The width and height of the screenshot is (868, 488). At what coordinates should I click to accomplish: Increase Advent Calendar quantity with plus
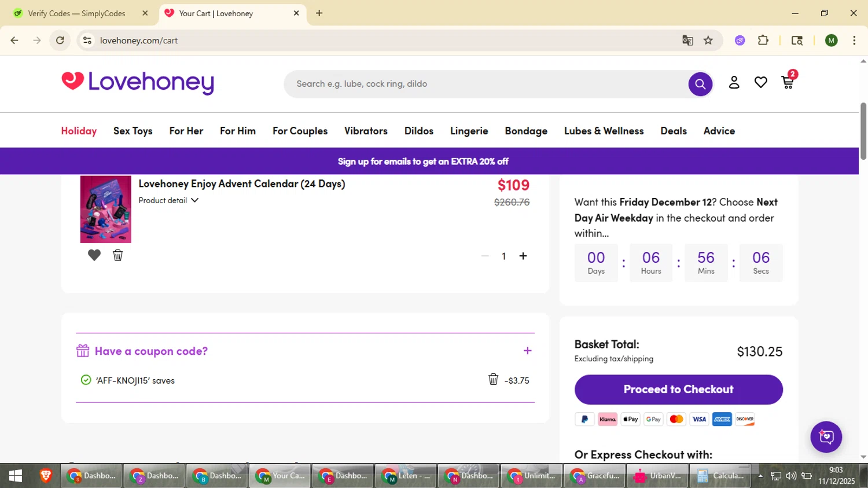click(523, 256)
